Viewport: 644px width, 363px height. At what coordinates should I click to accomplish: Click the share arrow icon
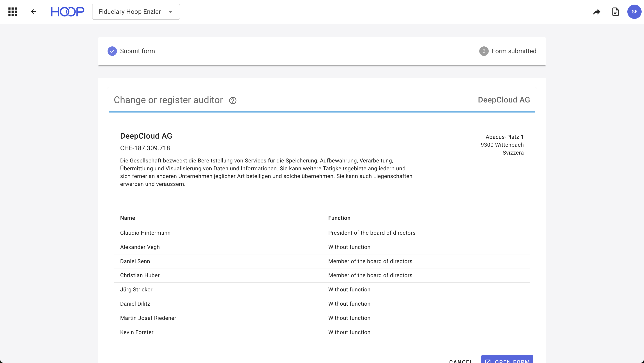click(x=596, y=12)
